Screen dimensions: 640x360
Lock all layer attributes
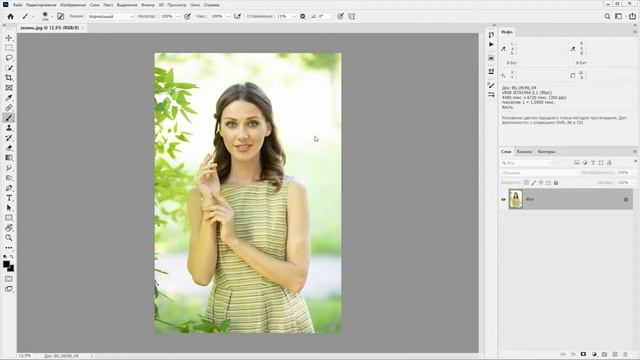click(556, 182)
